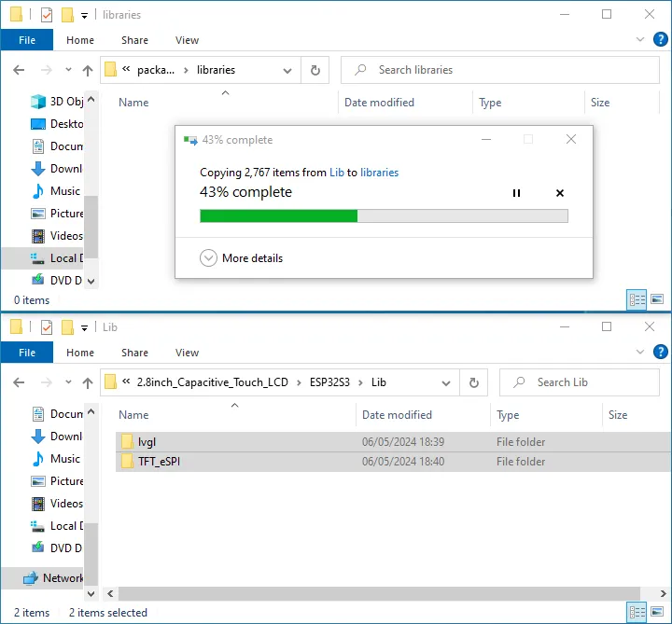Open Home tab in the libraries window
This screenshot has width=672, height=624.
80,40
